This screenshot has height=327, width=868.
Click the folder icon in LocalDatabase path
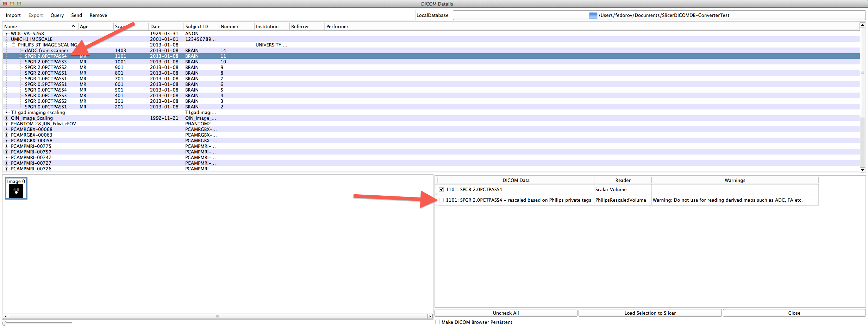pos(593,15)
